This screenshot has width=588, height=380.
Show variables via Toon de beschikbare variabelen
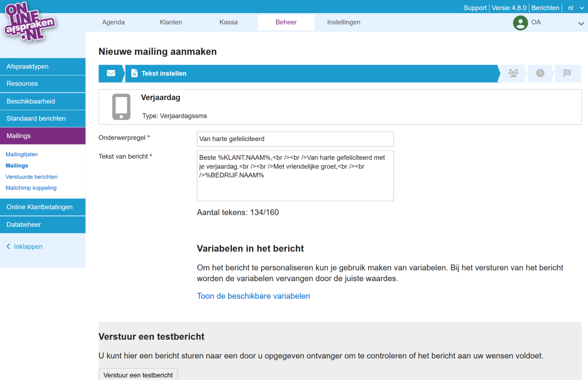tap(253, 296)
